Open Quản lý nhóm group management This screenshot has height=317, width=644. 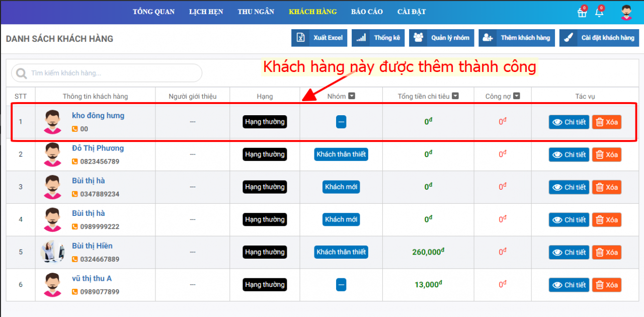point(442,38)
